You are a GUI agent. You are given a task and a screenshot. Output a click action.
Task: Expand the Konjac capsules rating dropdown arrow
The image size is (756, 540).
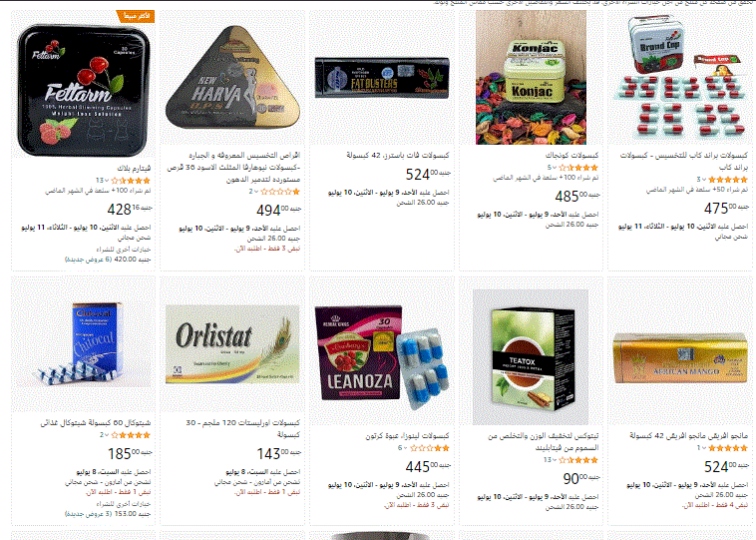555,168
